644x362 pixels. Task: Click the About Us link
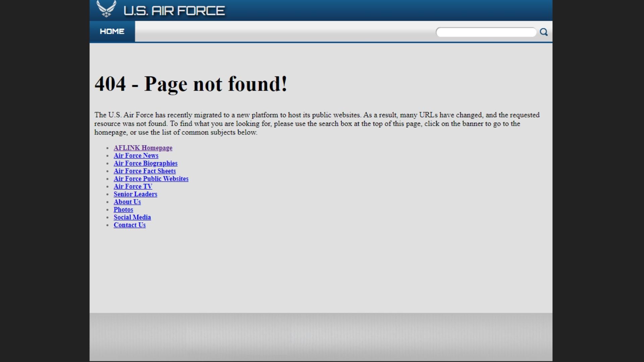tap(127, 202)
